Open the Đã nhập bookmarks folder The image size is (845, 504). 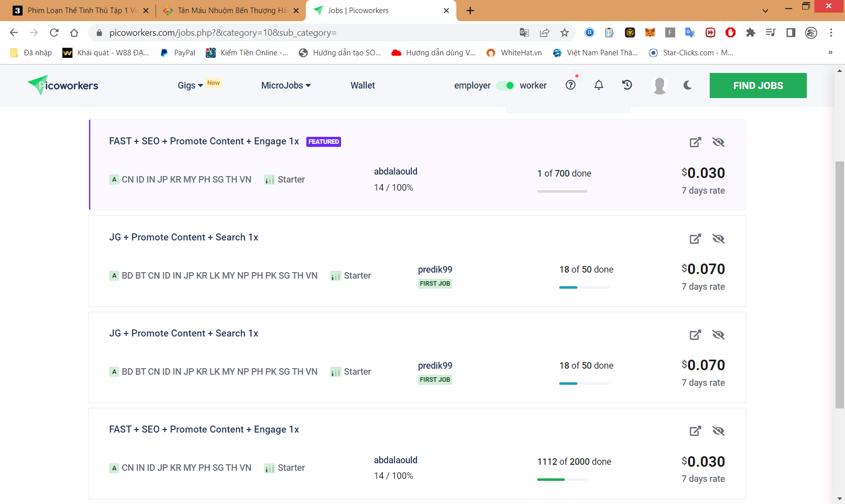[31, 52]
